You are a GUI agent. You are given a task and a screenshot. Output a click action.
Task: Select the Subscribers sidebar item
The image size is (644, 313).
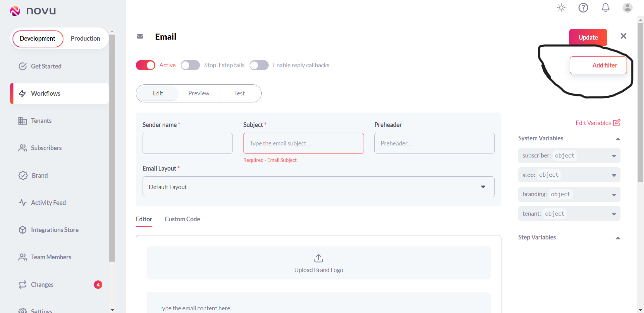coord(46,148)
